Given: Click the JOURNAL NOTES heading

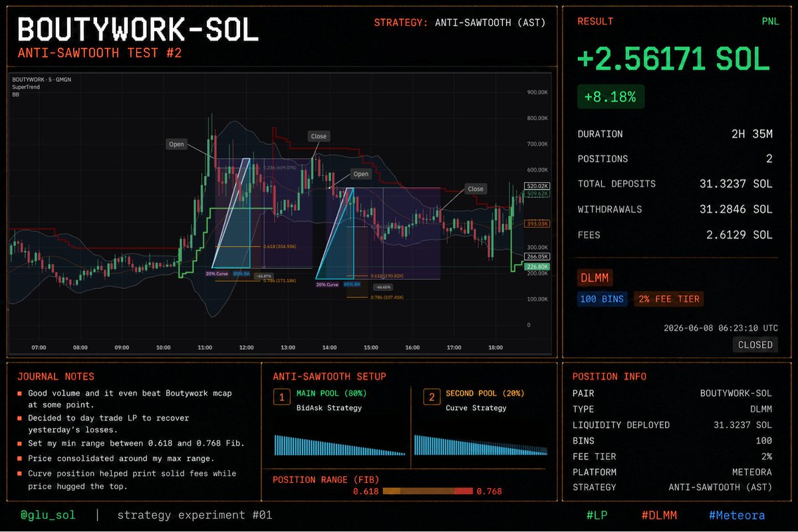Looking at the screenshot, I should tap(56, 376).
